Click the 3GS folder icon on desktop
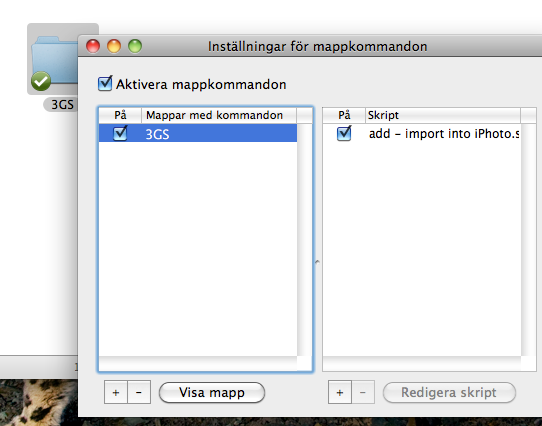Image resolution: width=542 pixels, height=426 pixels. pyautogui.click(x=55, y=61)
